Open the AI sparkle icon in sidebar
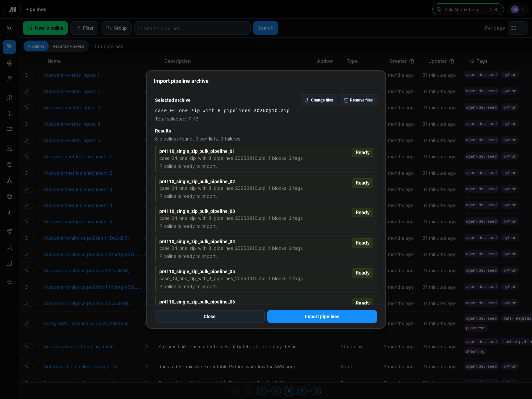This screenshot has width=532, height=399. point(9,28)
